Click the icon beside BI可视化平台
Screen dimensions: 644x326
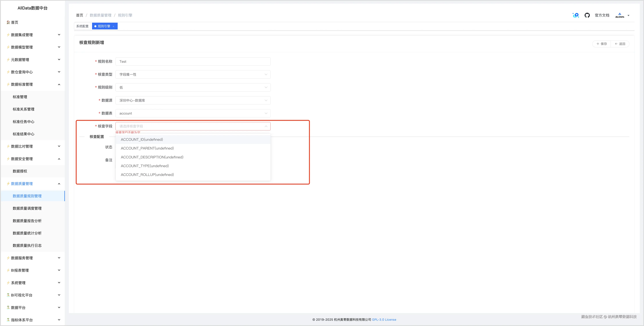point(8,295)
